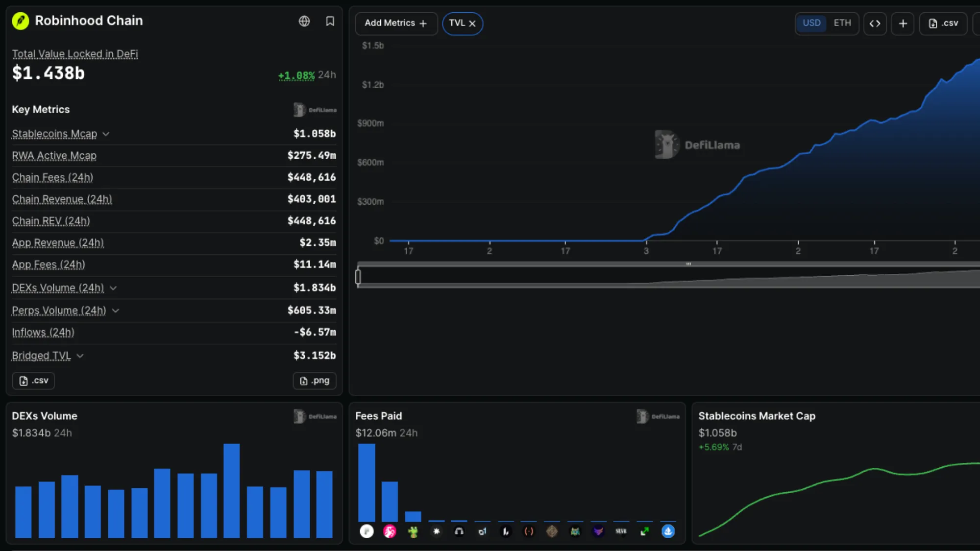Click the $275.49m RWA value

point(312,156)
